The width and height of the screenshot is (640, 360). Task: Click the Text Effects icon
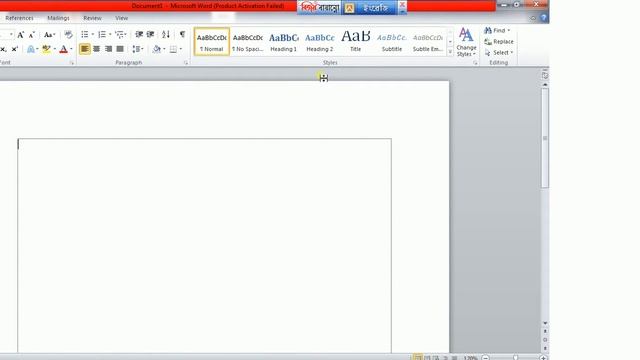click(31, 49)
